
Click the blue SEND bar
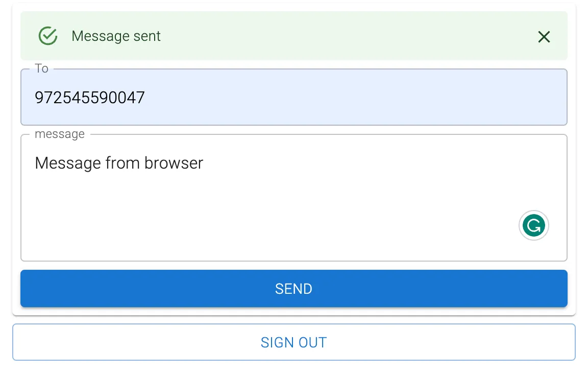coord(293,289)
